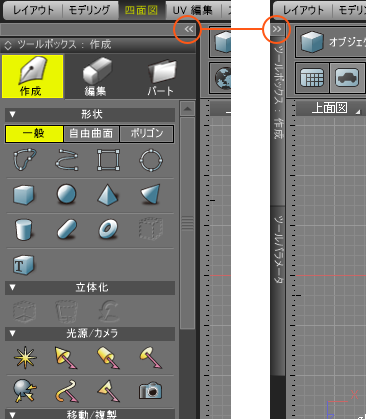Image resolution: width=366 pixels, height=419 pixels.
Task: Collapse the 光源/カメラ section
Action: coord(13,333)
